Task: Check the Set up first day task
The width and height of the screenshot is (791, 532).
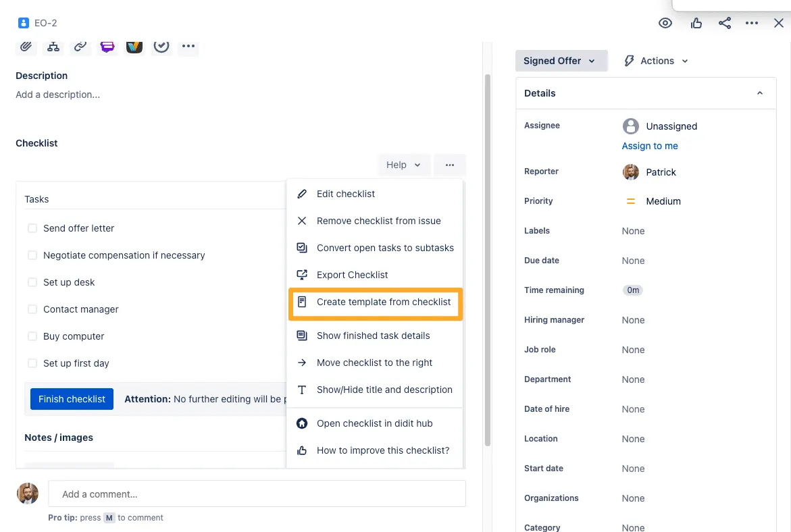Action: click(x=32, y=363)
